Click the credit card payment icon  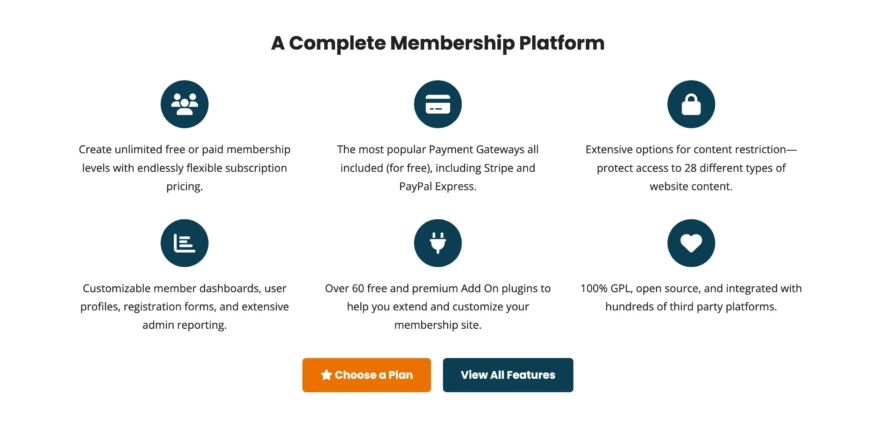coord(437,104)
